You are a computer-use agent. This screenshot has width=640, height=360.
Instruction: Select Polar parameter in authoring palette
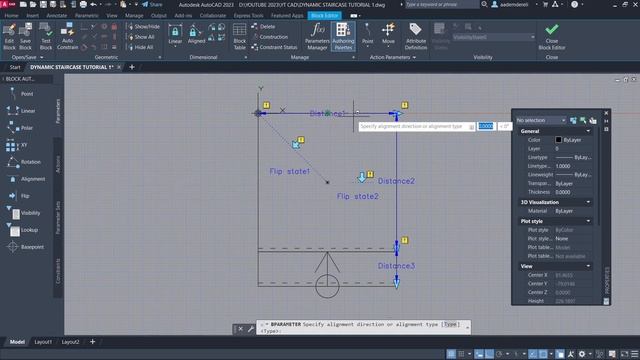point(20,128)
